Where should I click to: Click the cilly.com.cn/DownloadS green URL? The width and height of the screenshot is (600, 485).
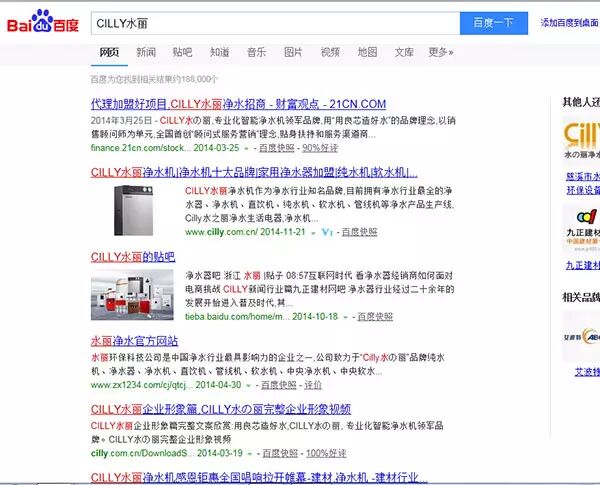click(x=142, y=453)
